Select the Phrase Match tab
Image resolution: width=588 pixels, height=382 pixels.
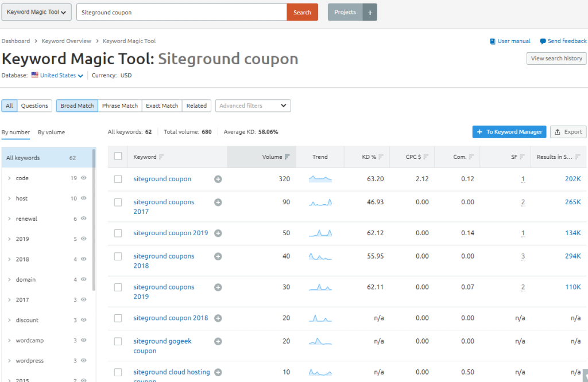tap(120, 106)
